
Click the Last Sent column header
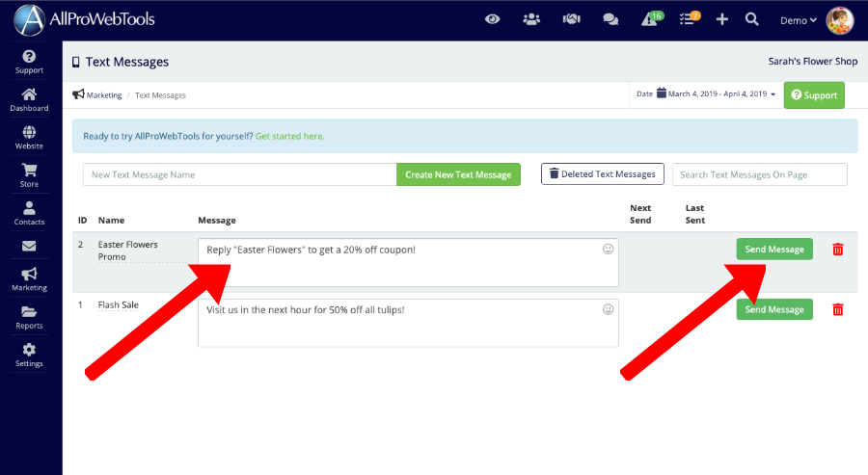[x=694, y=214]
